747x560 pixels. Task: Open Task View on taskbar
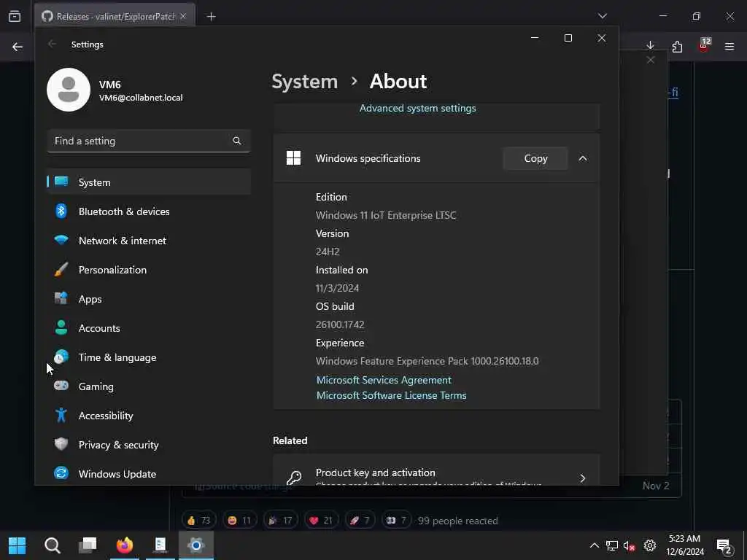pos(88,545)
